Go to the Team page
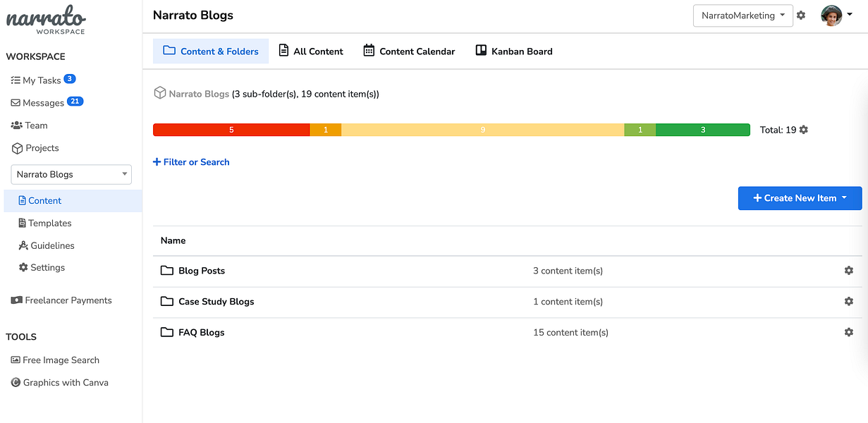 point(29,125)
